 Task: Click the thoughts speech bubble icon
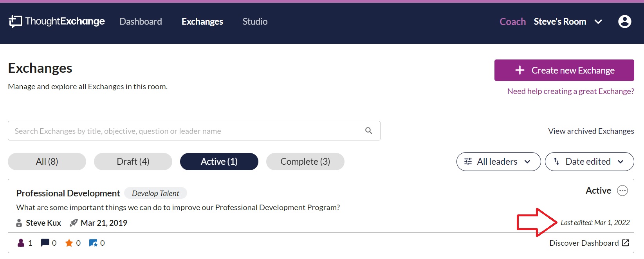coord(45,243)
